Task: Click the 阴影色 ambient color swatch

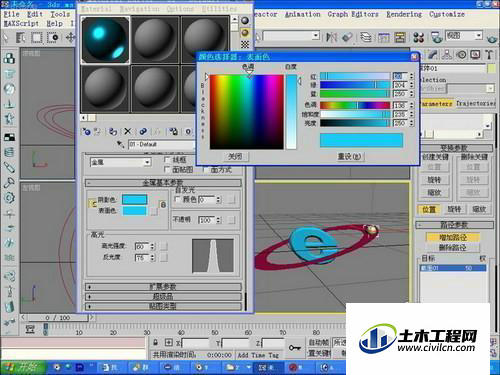Action: click(134, 200)
